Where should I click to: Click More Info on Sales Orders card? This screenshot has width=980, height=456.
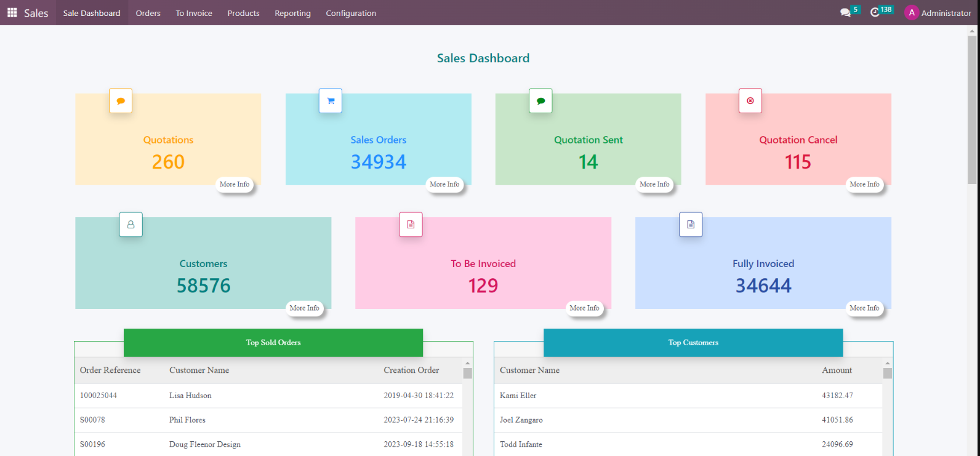[x=444, y=185]
